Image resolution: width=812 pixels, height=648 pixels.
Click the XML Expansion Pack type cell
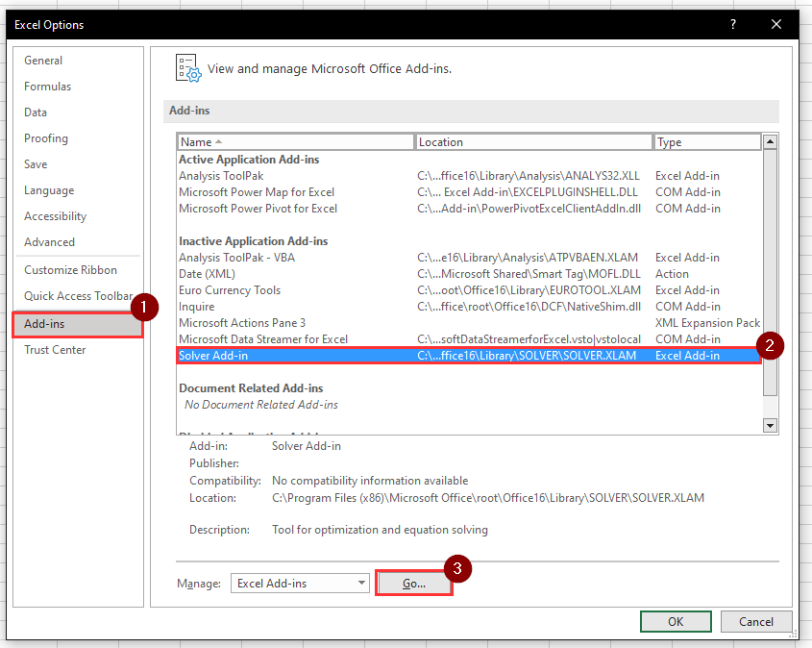[x=707, y=323]
